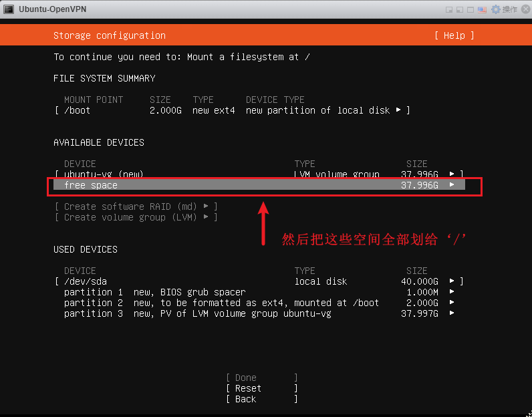532x417 pixels.
Task: Click the 'AVAILABLE DEVICES' heading
Action: tap(99, 142)
